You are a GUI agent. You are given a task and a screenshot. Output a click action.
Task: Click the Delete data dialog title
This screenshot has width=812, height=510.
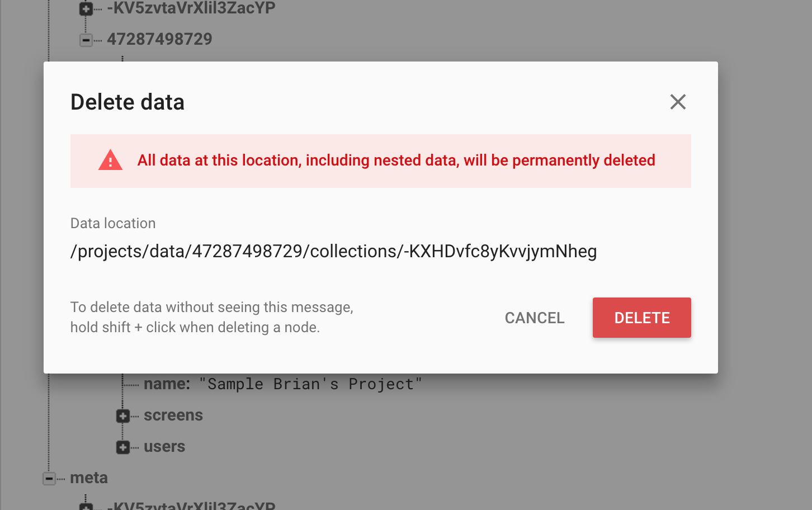tap(128, 102)
